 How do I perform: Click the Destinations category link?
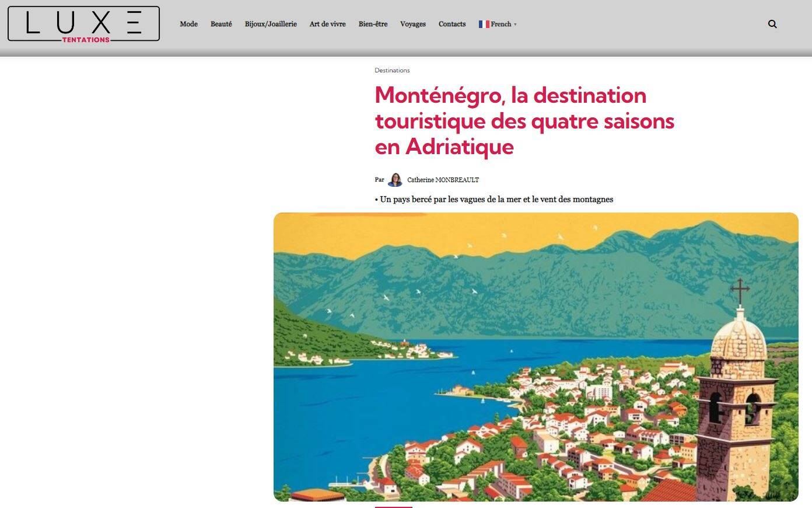392,70
